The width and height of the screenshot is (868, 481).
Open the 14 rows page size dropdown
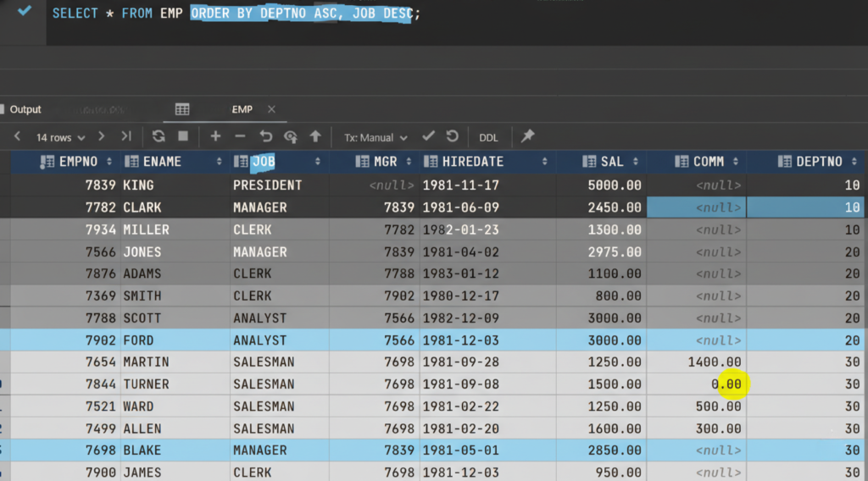click(x=60, y=137)
